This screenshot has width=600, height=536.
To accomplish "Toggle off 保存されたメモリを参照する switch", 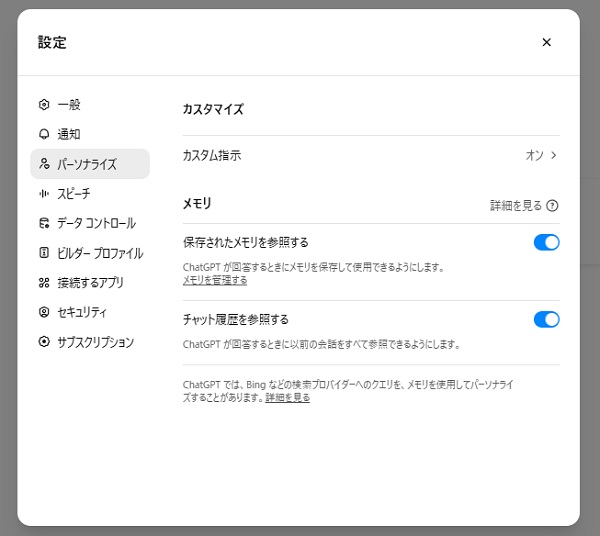I will (x=546, y=242).
